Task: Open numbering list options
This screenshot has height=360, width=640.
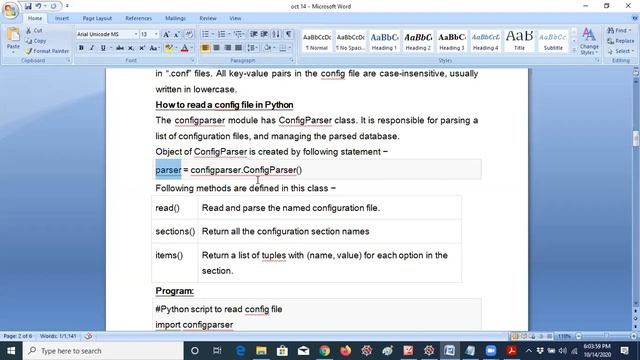Action: click(229, 34)
